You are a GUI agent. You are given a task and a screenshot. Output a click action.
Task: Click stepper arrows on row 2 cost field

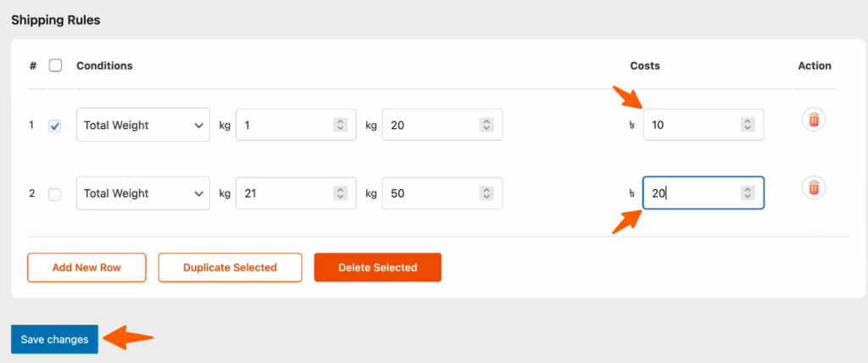click(x=748, y=193)
